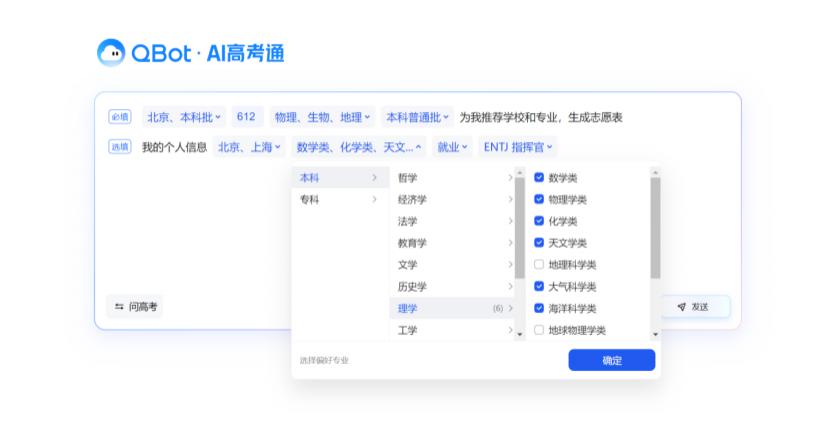The height and width of the screenshot is (424, 828).
Task: Click the 必填 required tag icon
Action: pyautogui.click(x=120, y=117)
